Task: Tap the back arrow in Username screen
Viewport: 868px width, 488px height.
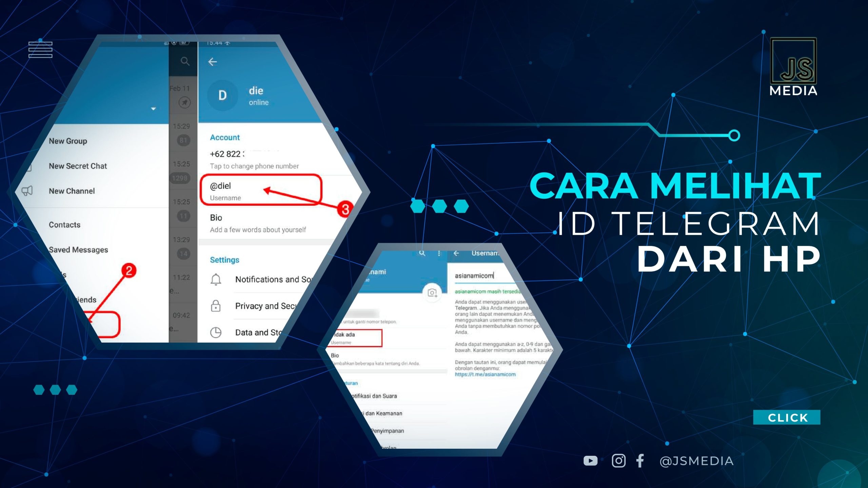Action: click(456, 253)
